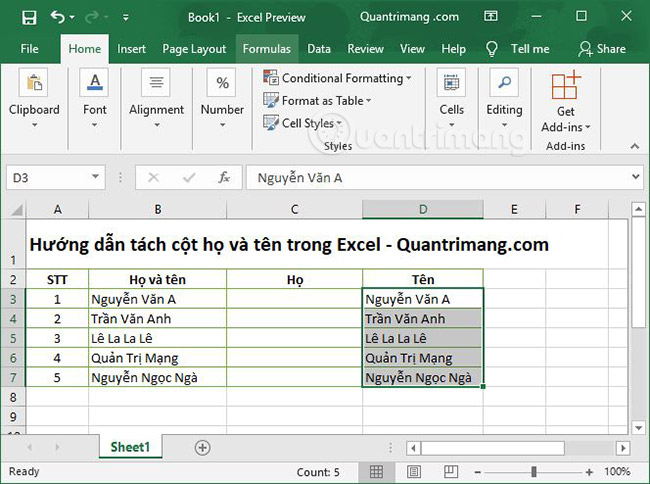Click Get Add-ins icon

(565, 85)
